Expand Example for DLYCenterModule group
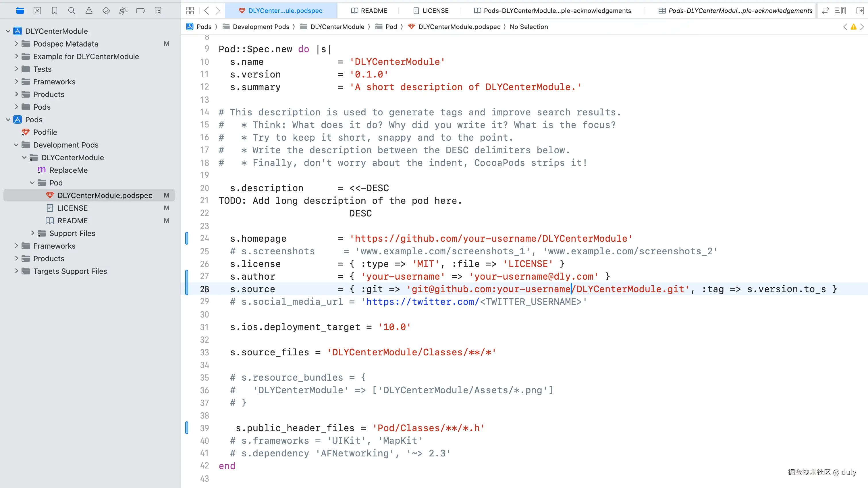 (16, 57)
